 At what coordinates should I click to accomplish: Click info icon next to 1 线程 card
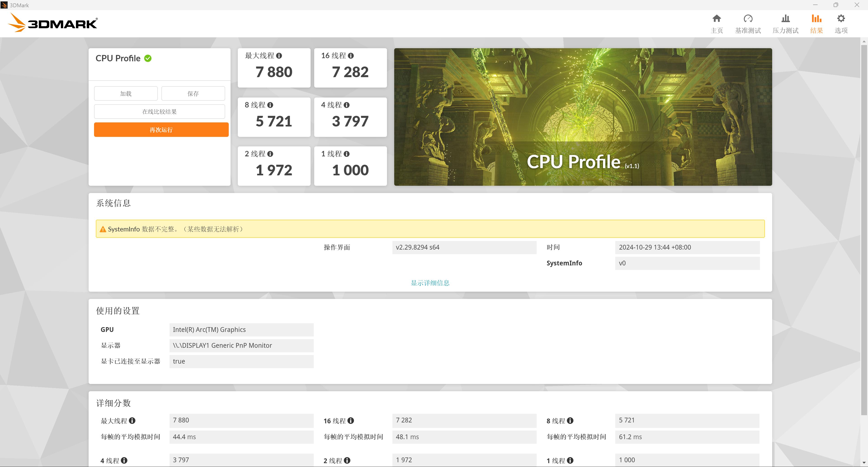[346, 154]
